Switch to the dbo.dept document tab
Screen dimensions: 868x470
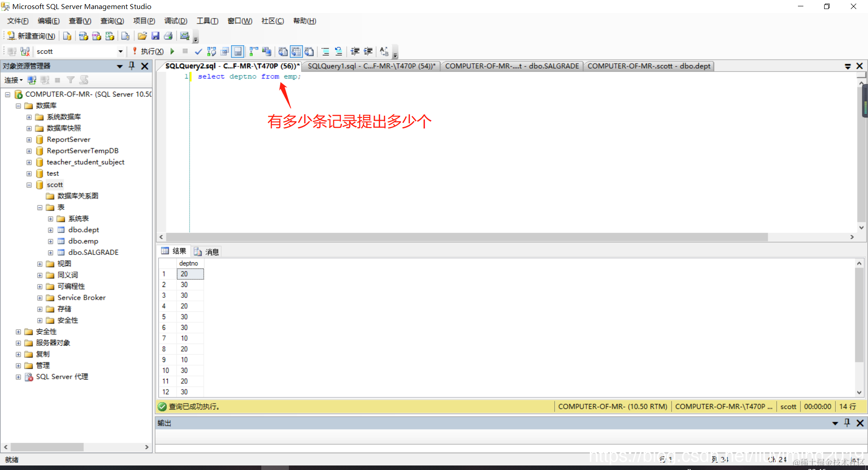[649, 66]
